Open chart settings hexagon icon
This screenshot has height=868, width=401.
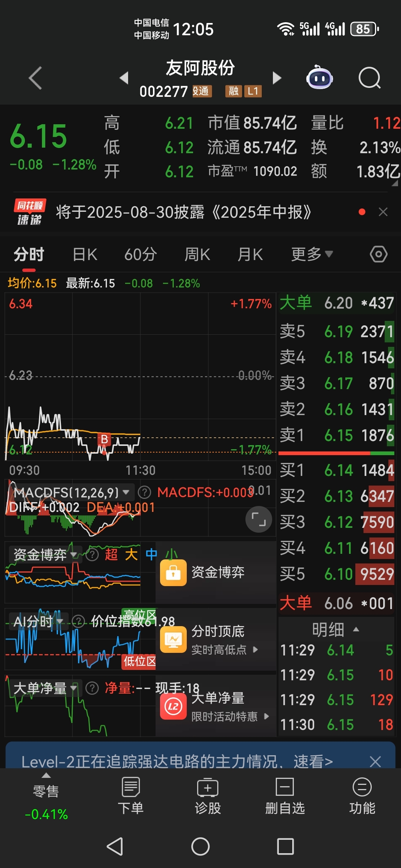[x=379, y=254]
